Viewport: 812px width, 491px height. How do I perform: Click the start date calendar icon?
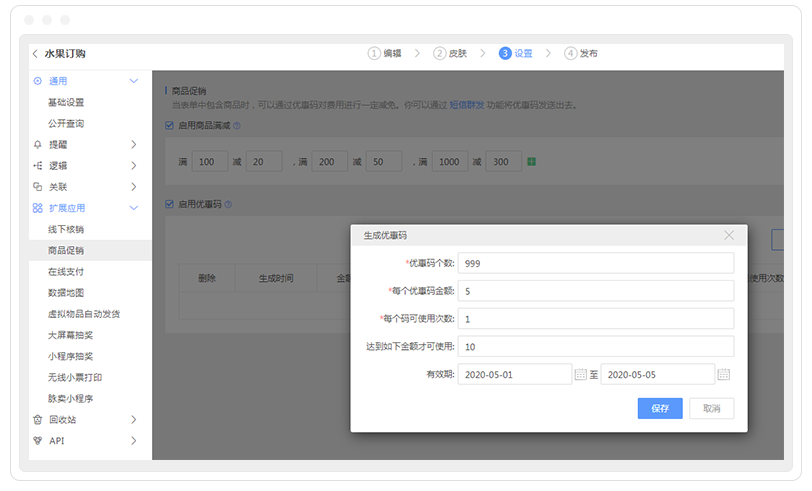click(580, 374)
